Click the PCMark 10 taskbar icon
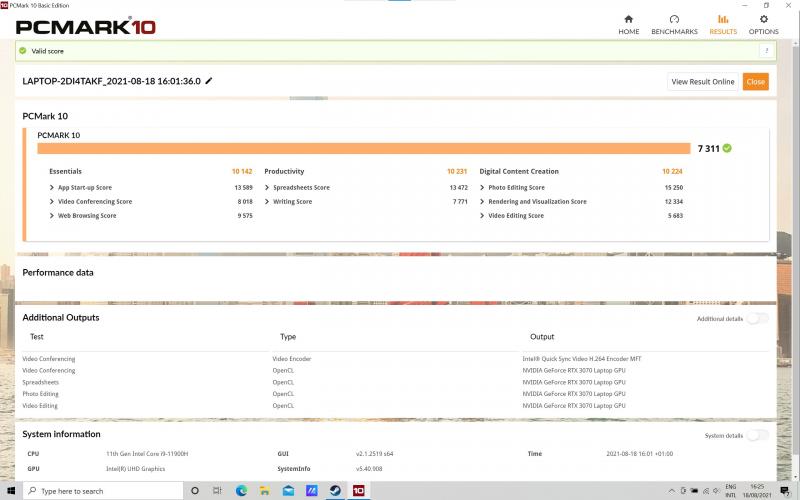The image size is (800, 500). pyautogui.click(x=359, y=490)
